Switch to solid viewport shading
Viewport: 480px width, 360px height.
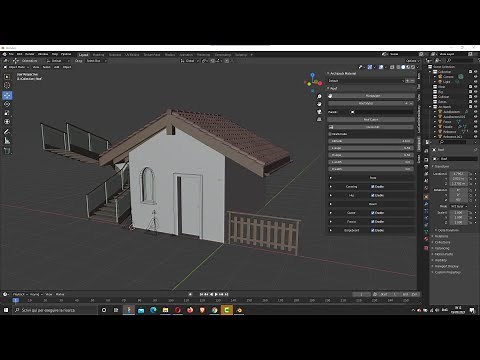point(403,67)
